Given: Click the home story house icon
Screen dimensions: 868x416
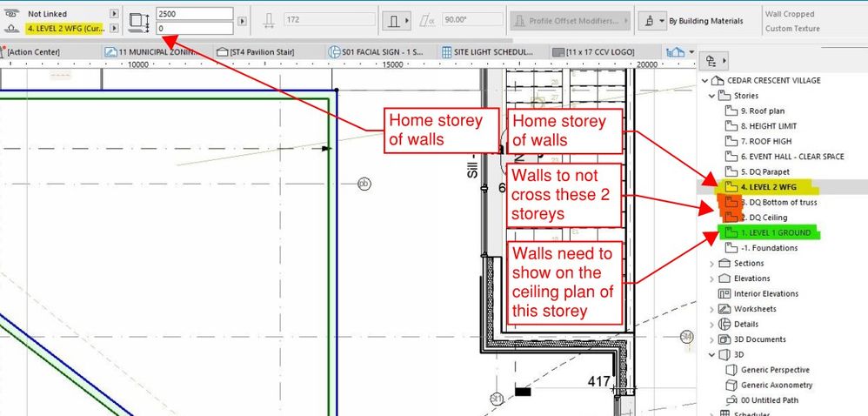Looking at the screenshot, I should pos(10,28).
